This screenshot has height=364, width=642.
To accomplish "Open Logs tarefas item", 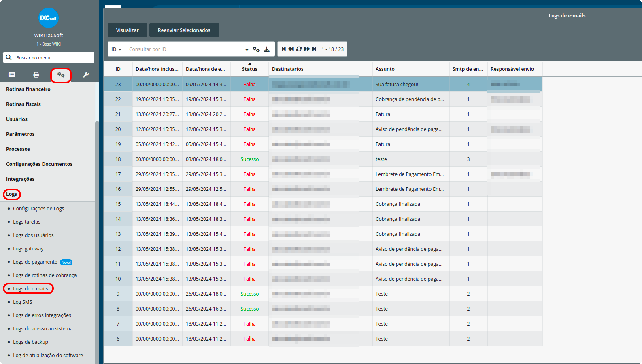I will (27, 222).
